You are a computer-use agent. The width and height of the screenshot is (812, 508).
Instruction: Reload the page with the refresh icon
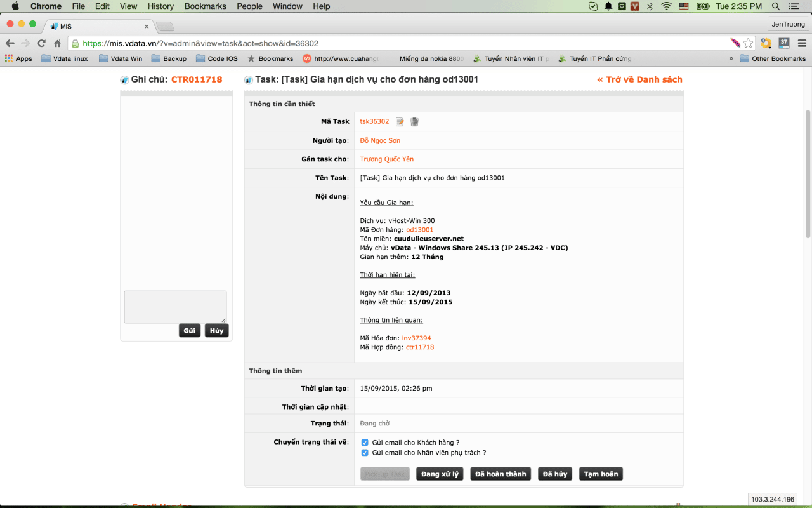pos(42,43)
